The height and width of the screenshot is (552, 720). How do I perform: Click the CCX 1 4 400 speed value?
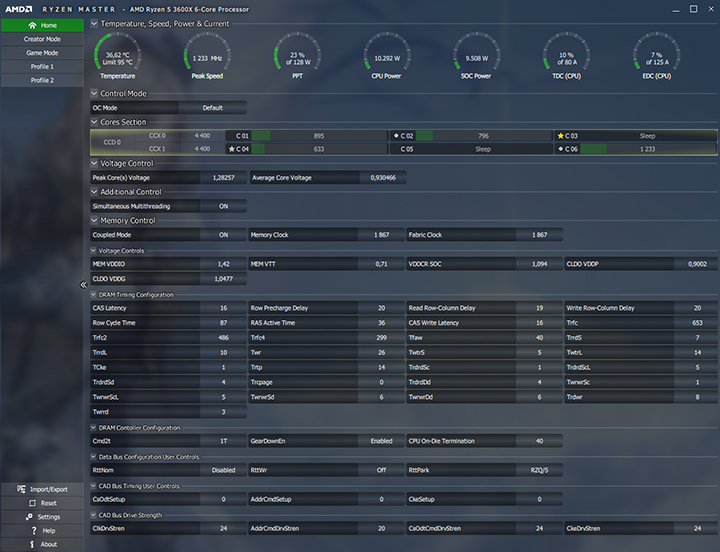click(x=202, y=149)
